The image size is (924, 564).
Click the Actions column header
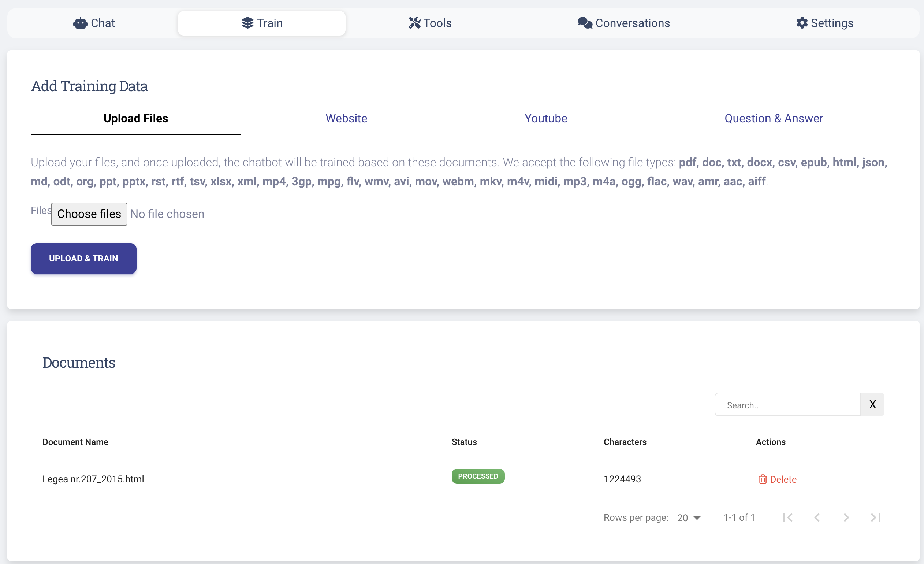tap(770, 442)
